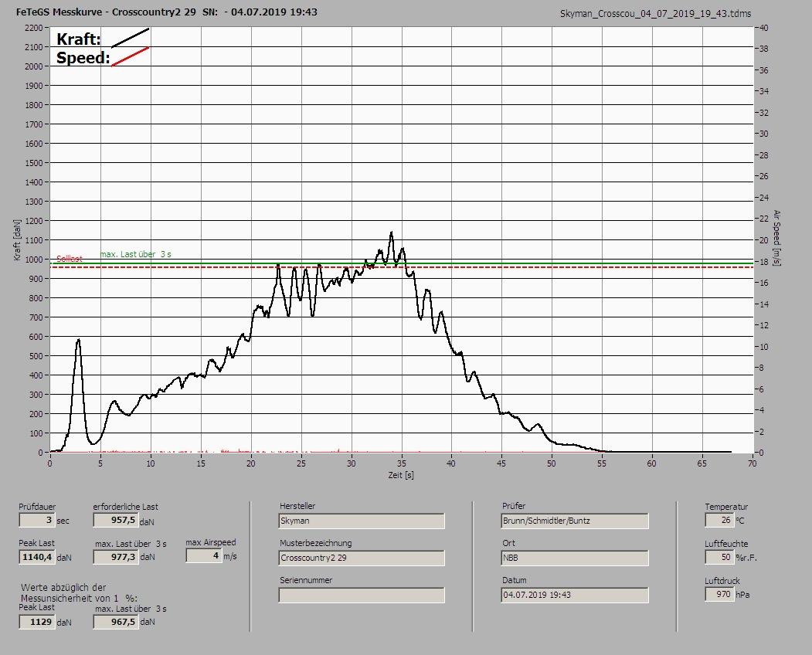The height and width of the screenshot is (655, 812).
Task: Click the Prüfer label
Action: point(514,506)
